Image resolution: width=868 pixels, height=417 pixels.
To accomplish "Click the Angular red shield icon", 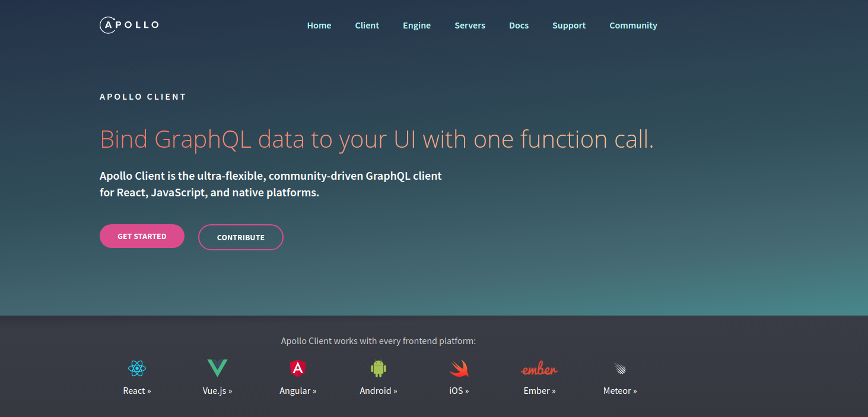I will click(298, 368).
